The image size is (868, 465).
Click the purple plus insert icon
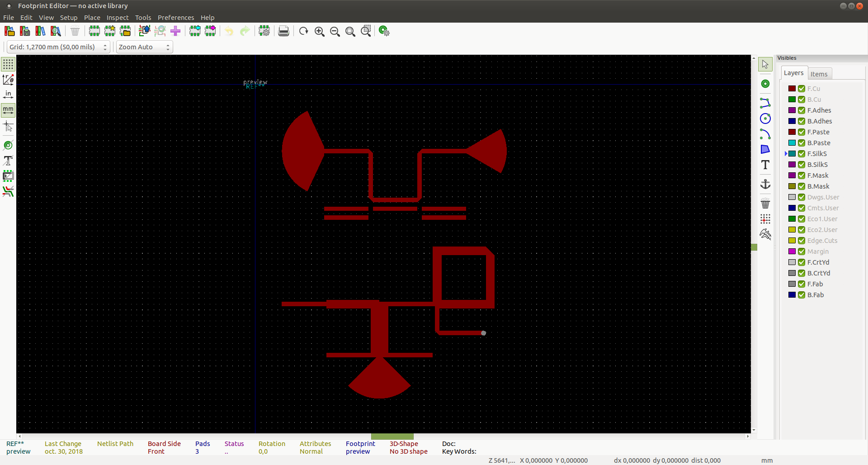(x=175, y=31)
